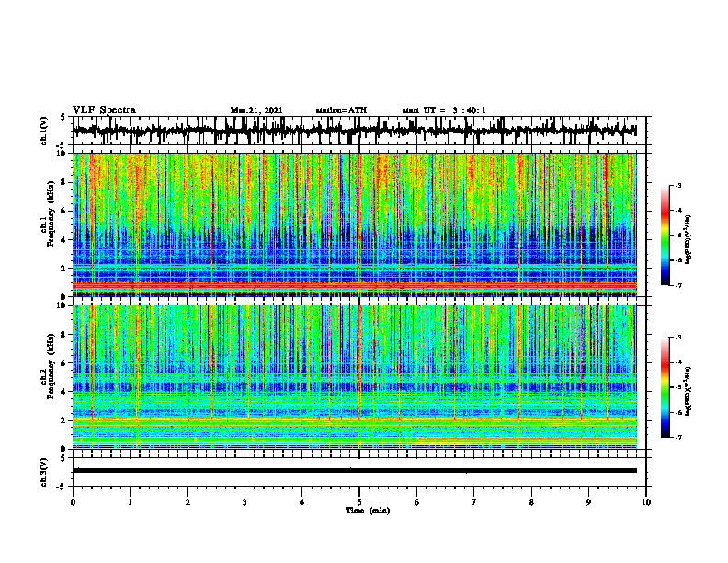Click inside the ch.2 spectrogram panel
This screenshot has height=563, width=728.
pyautogui.click(x=354, y=377)
